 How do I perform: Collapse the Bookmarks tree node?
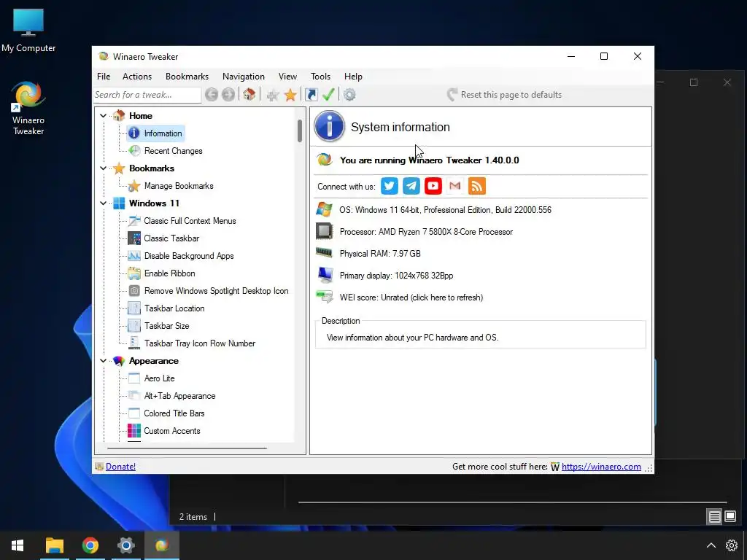[104, 168]
